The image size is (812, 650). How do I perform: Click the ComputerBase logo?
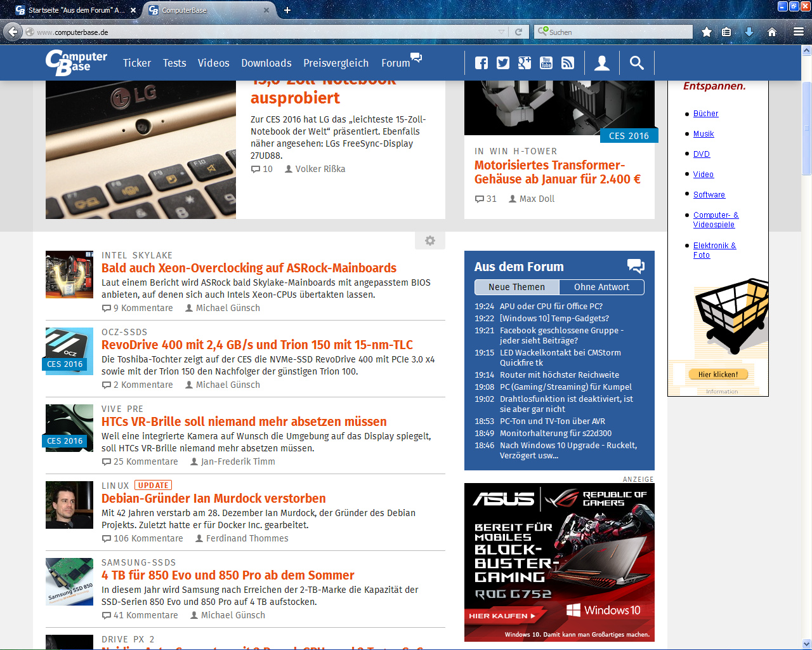[x=76, y=62]
